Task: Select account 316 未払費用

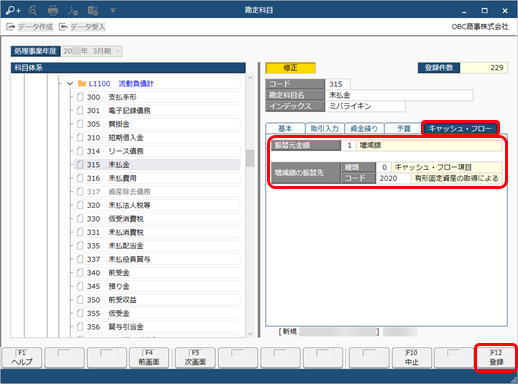Action: (x=157, y=178)
